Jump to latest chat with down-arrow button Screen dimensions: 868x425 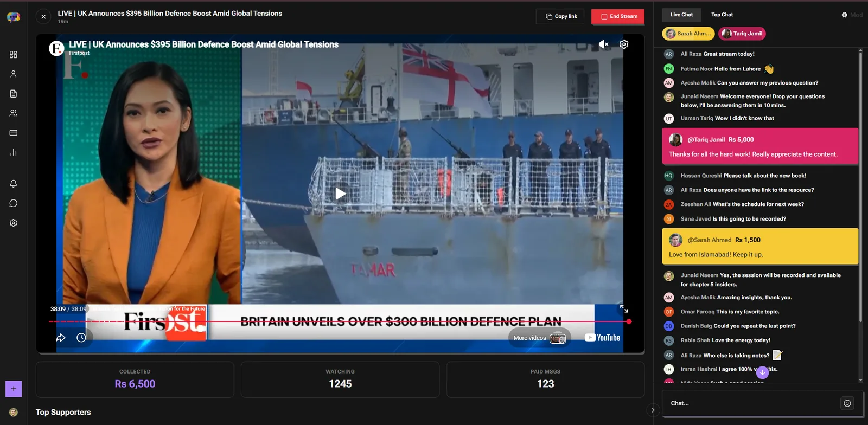pyautogui.click(x=762, y=372)
